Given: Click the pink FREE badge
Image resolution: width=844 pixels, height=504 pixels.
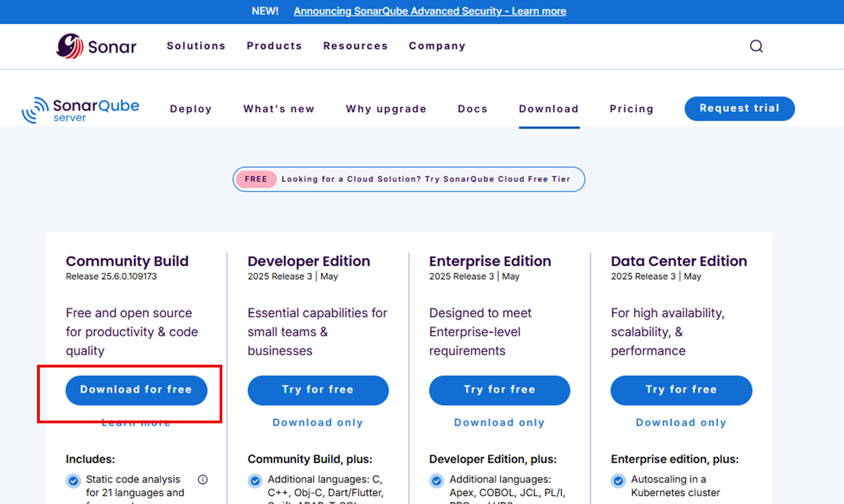Looking at the screenshot, I should (x=256, y=179).
